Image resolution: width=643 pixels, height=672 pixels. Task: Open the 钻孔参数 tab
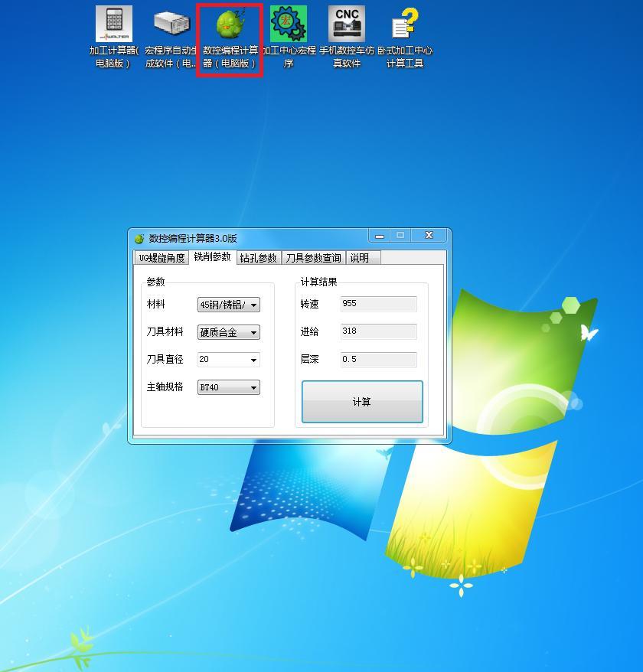pyautogui.click(x=259, y=258)
